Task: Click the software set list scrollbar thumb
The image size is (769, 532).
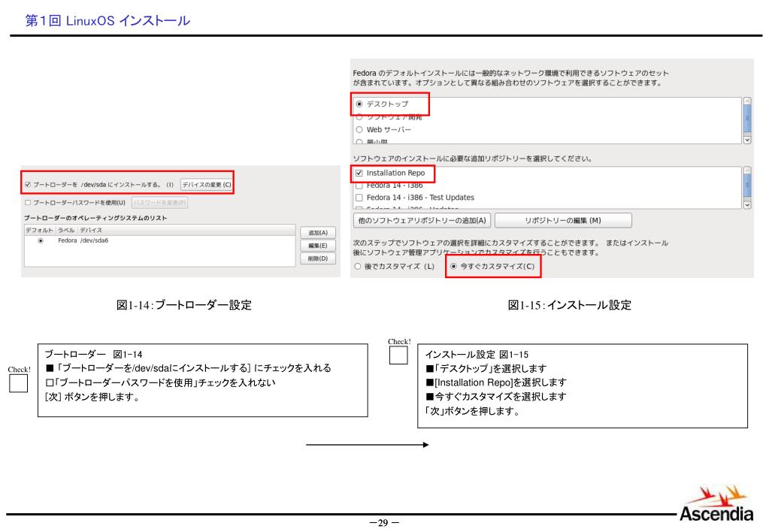Action: tap(747, 118)
